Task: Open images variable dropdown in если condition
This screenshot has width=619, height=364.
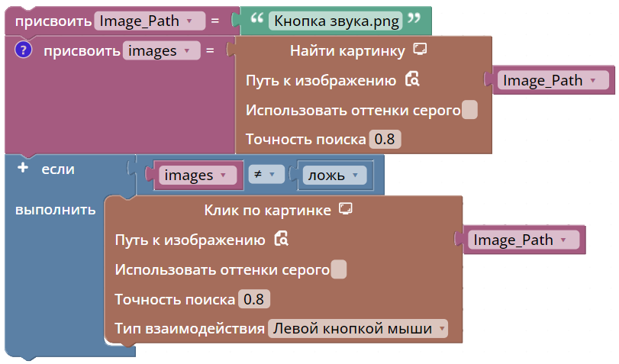Action: click(198, 176)
